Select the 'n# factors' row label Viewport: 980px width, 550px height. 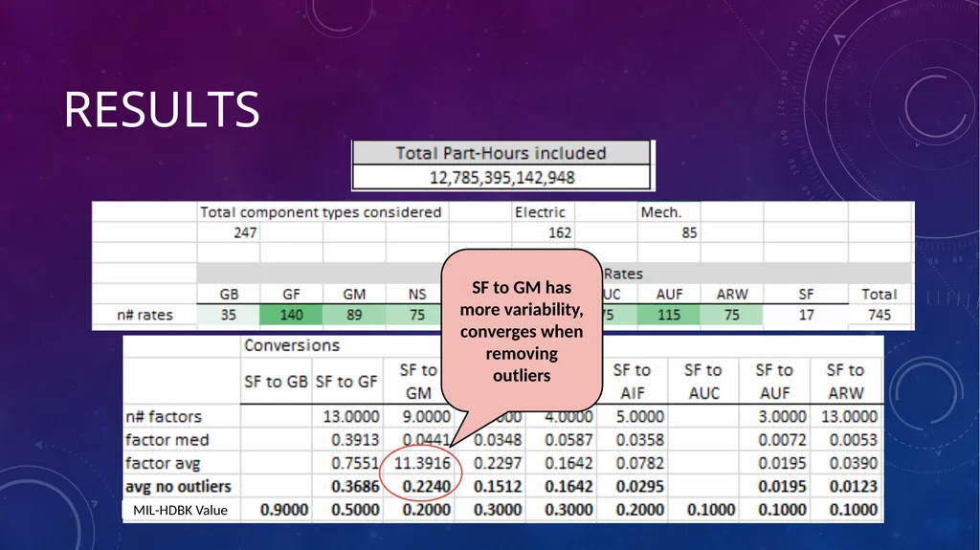coord(164,417)
